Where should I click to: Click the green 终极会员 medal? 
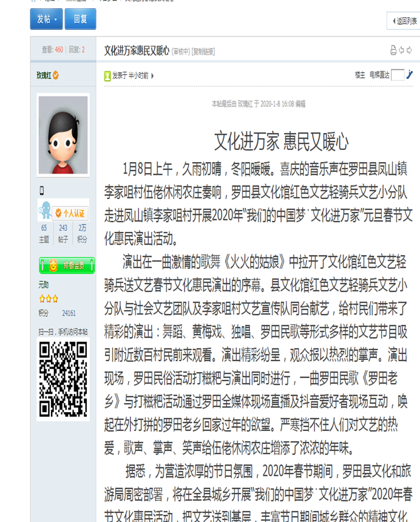(x=67, y=265)
